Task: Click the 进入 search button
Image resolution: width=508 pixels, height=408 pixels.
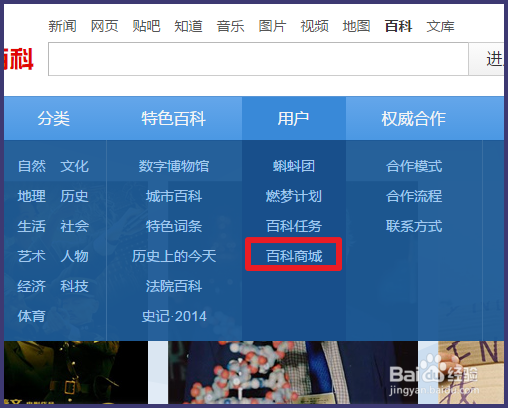Action: [x=486, y=59]
